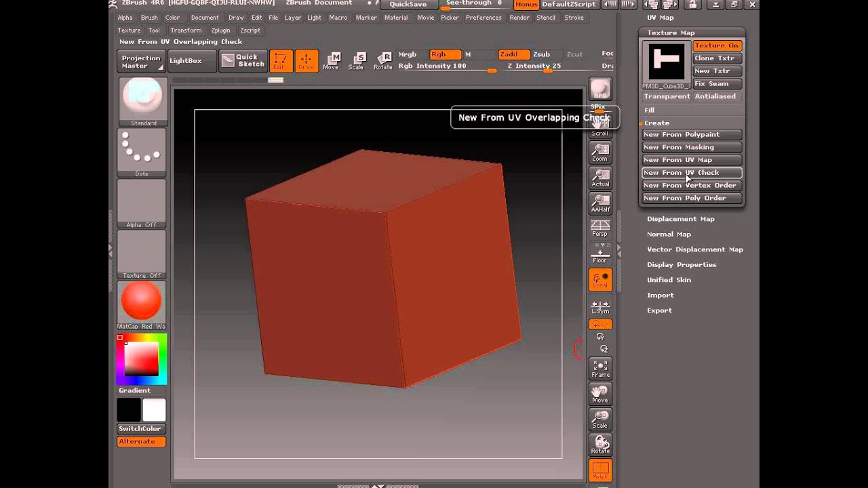Click Scale button in right shelf
868x488 pixels.
(600, 420)
